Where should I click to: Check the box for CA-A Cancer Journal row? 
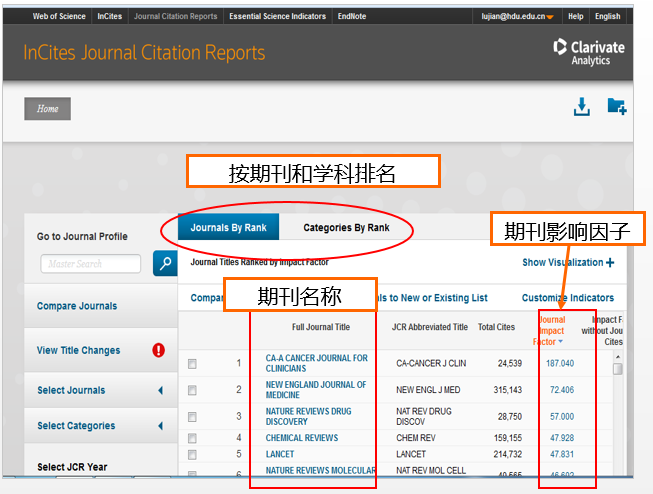click(x=192, y=364)
